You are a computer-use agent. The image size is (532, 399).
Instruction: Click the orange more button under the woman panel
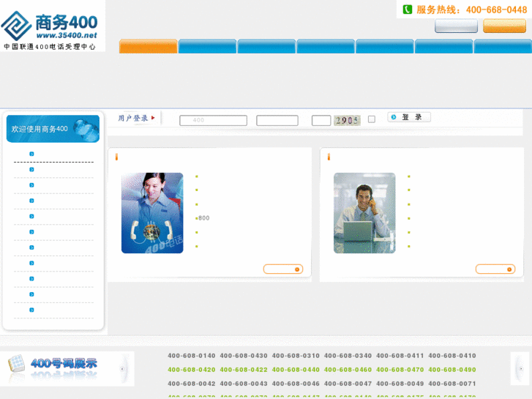click(x=283, y=269)
